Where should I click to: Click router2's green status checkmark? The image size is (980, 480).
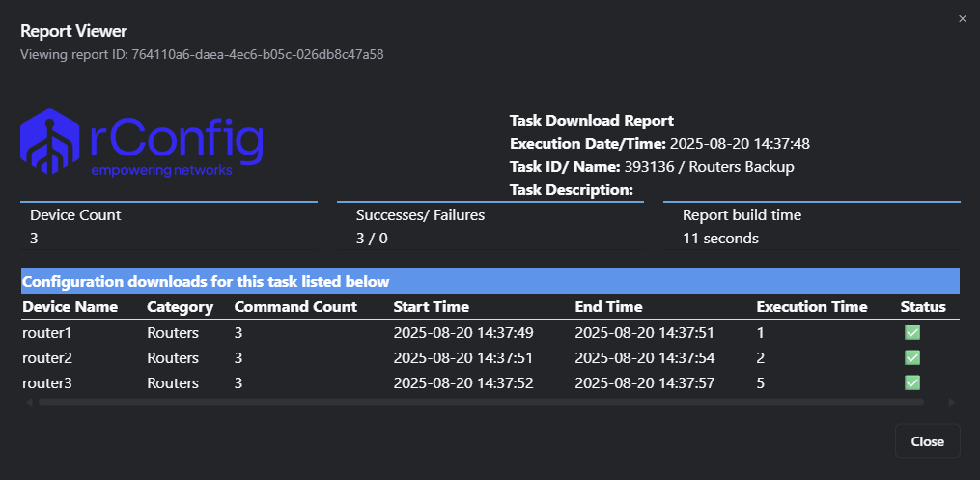click(911, 358)
